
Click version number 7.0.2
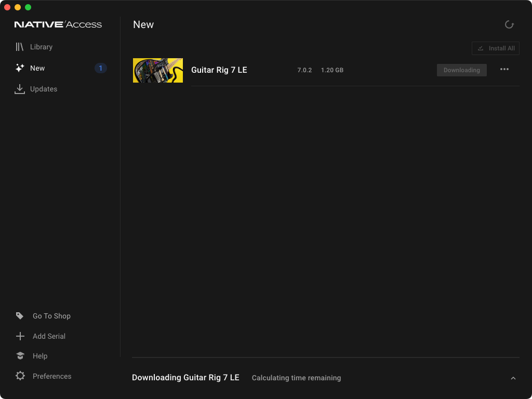tap(304, 70)
